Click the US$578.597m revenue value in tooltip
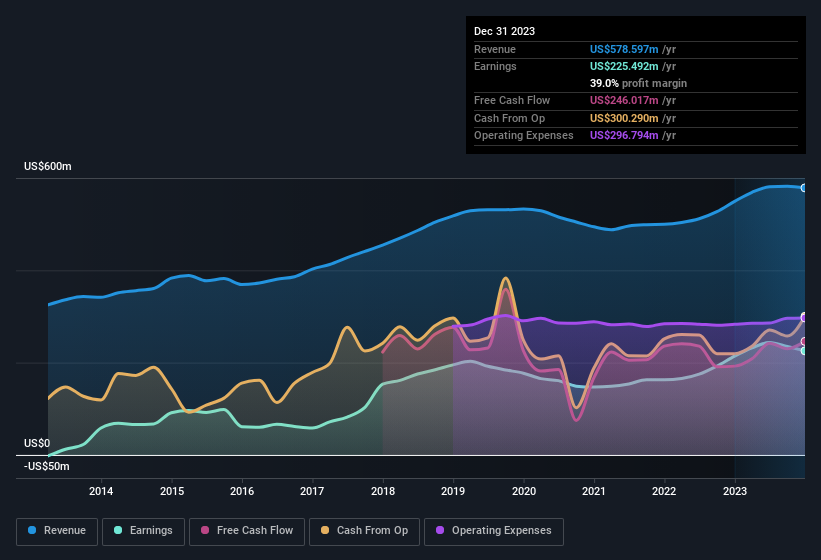 click(625, 49)
